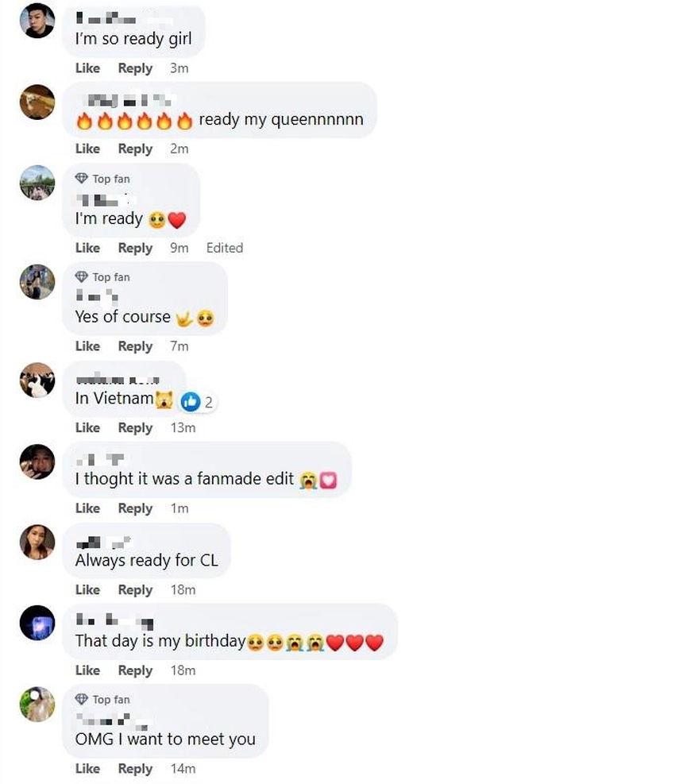Open the avatar beside "That day is my birthday"
The height and width of the screenshot is (784, 683).
tap(37, 623)
